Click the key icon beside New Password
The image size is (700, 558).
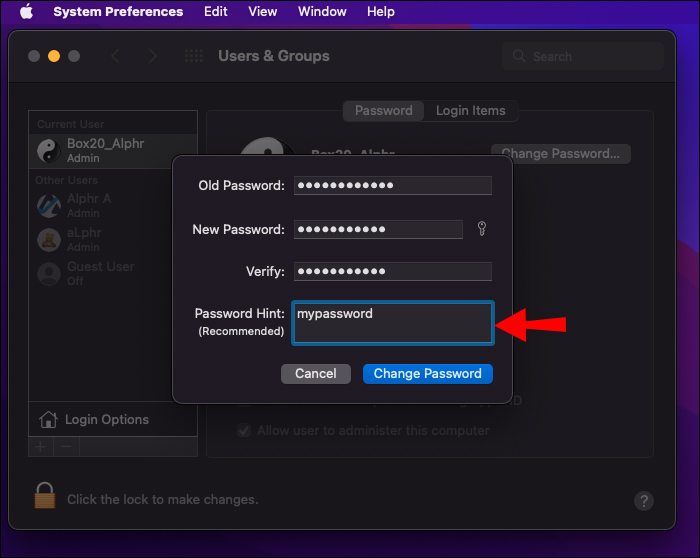pyautogui.click(x=481, y=230)
